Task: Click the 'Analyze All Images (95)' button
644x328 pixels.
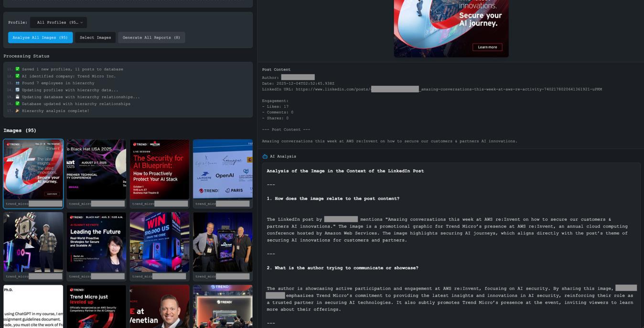Action: pyautogui.click(x=41, y=37)
